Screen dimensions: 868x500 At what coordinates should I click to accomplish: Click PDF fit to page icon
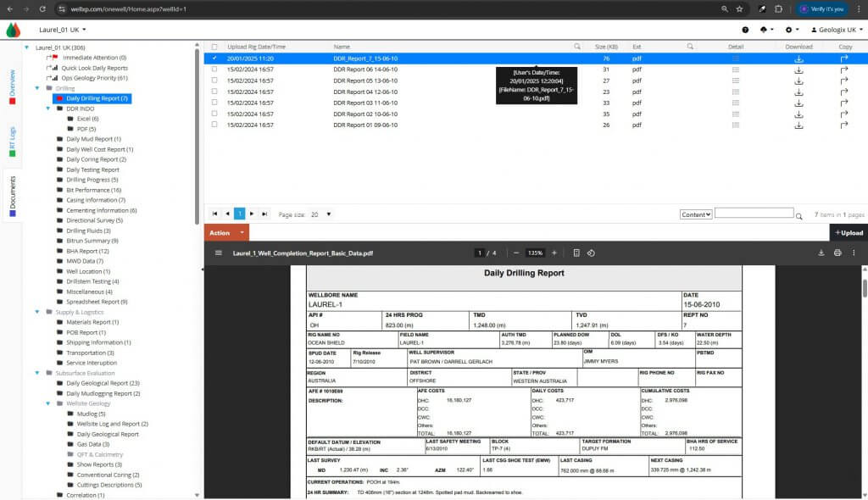pyautogui.click(x=576, y=253)
